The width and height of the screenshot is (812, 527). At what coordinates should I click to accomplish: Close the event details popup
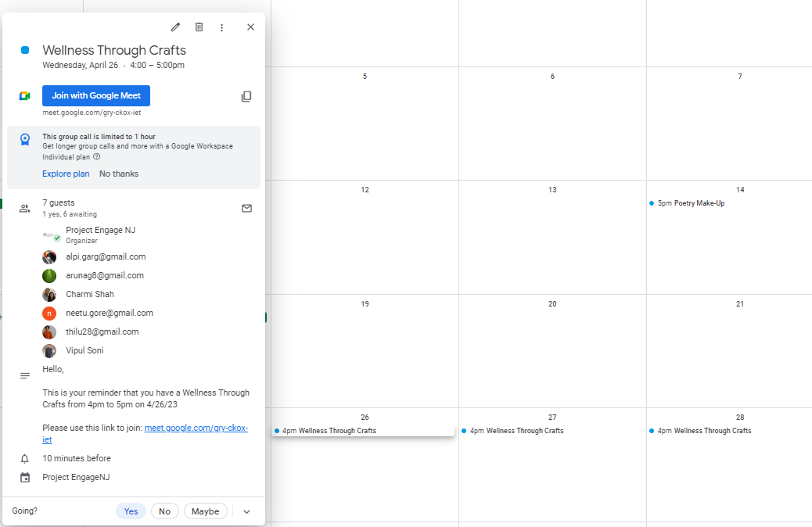click(x=250, y=27)
